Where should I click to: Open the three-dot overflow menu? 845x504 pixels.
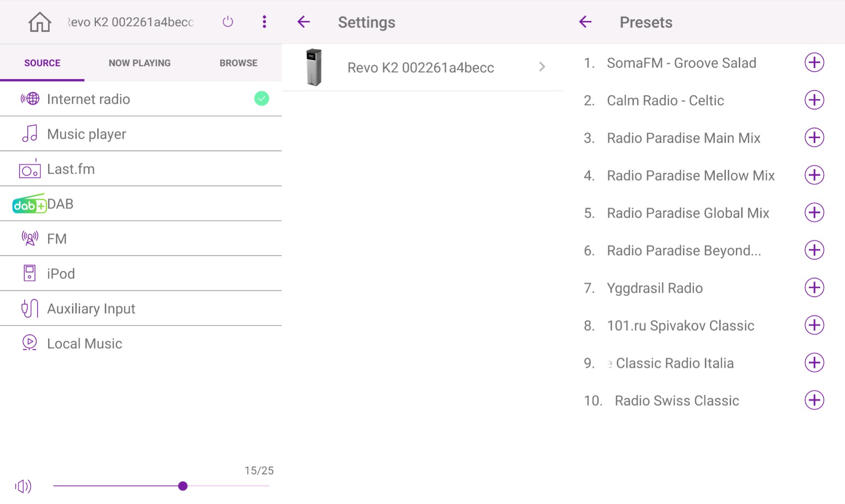coord(264,22)
